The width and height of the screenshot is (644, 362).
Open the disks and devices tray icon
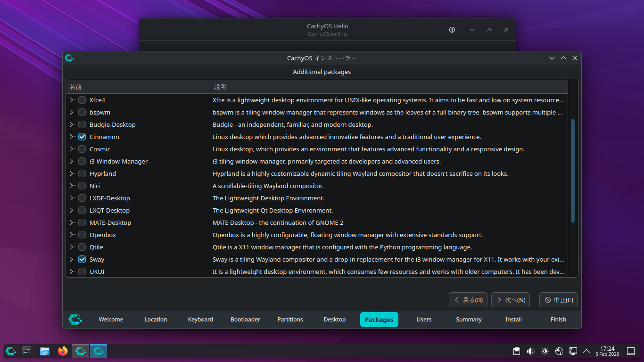(560, 351)
